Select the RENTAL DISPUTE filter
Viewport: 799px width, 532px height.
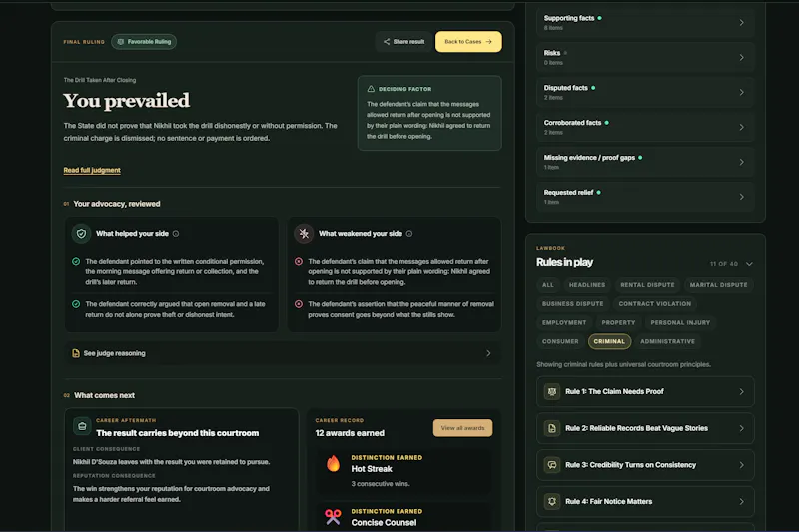point(647,285)
